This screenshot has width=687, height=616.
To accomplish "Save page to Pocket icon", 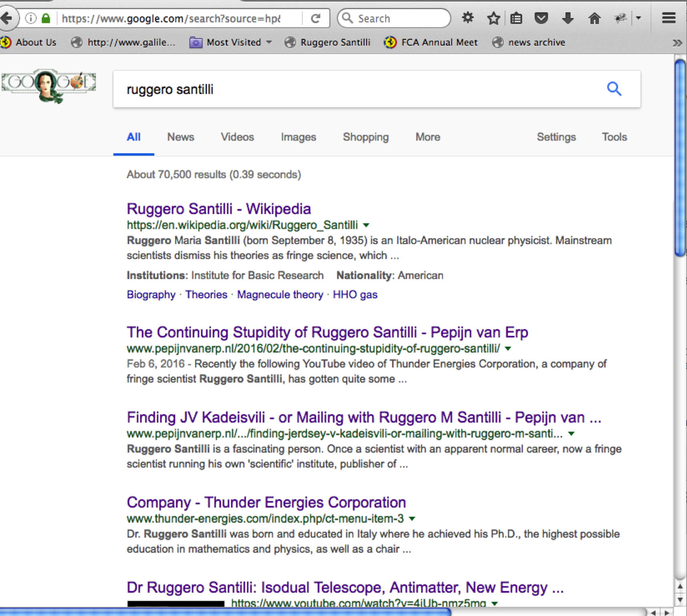I will click(x=541, y=18).
